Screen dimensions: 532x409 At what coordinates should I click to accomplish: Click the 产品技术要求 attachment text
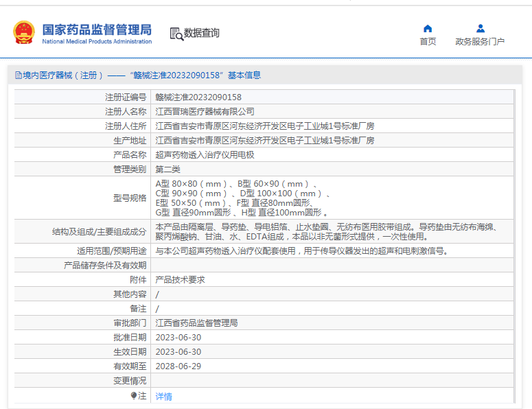tap(180, 280)
